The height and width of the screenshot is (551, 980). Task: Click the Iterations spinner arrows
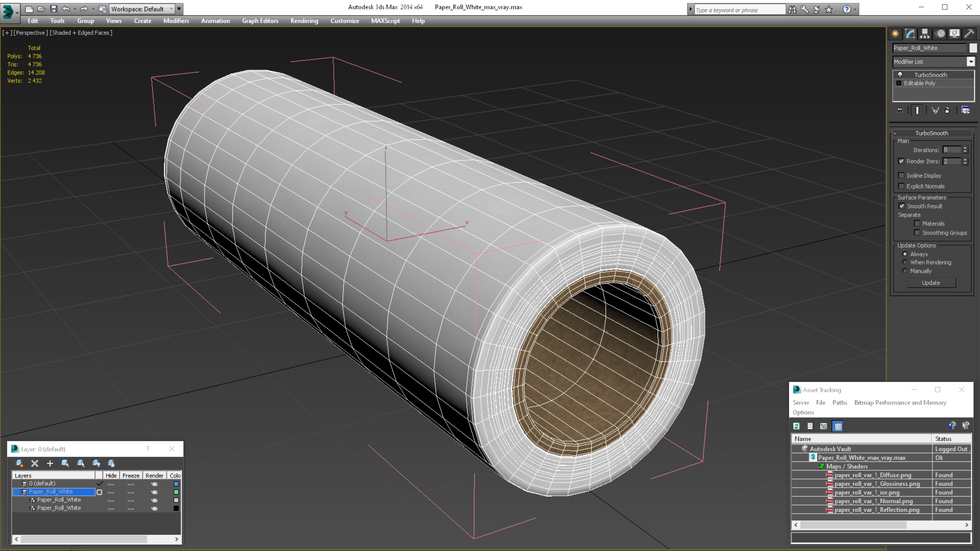pos(966,150)
